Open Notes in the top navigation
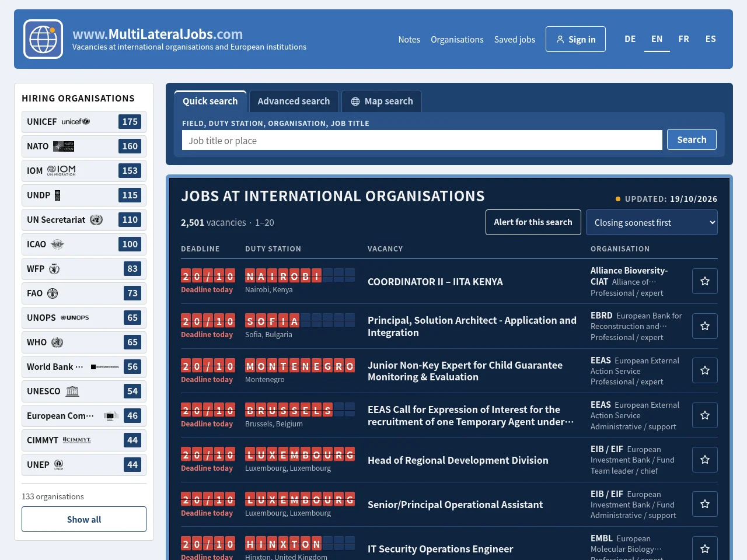The width and height of the screenshot is (747, 560). pyautogui.click(x=409, y=39)
